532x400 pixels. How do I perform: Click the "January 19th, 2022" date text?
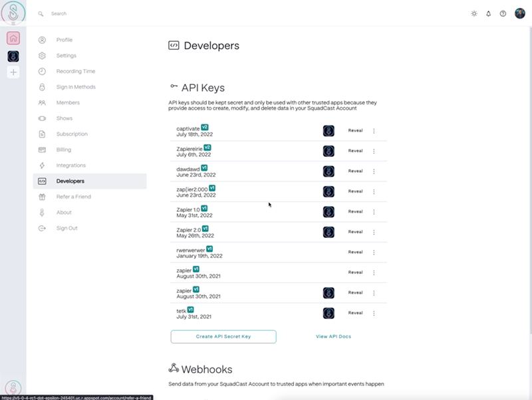pos(199,256)
